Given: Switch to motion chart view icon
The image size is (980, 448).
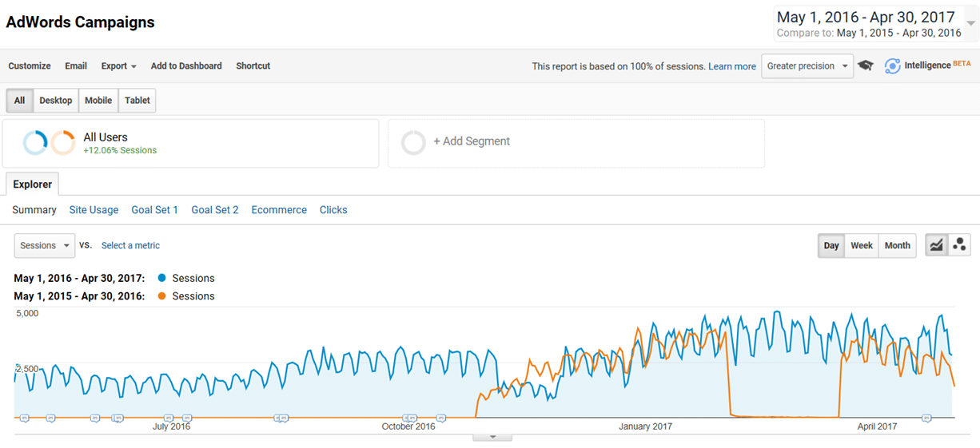Looking at the screenshot, I should pyautogui.click(x=959, y=245).
